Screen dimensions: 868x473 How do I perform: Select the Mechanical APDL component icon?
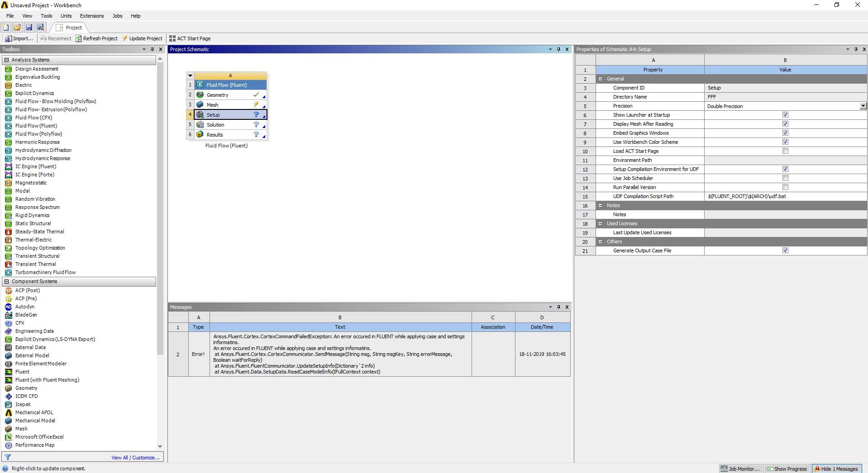(x=8, y=412)
